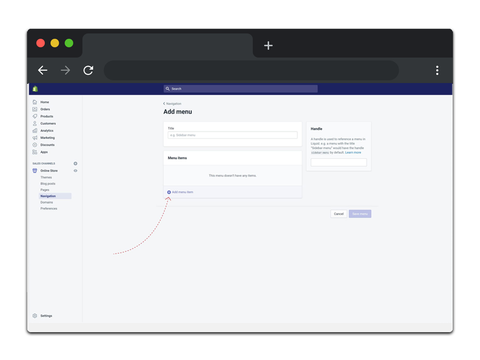
Task: Open Preferences under Online Store
Action: point(49,208)
